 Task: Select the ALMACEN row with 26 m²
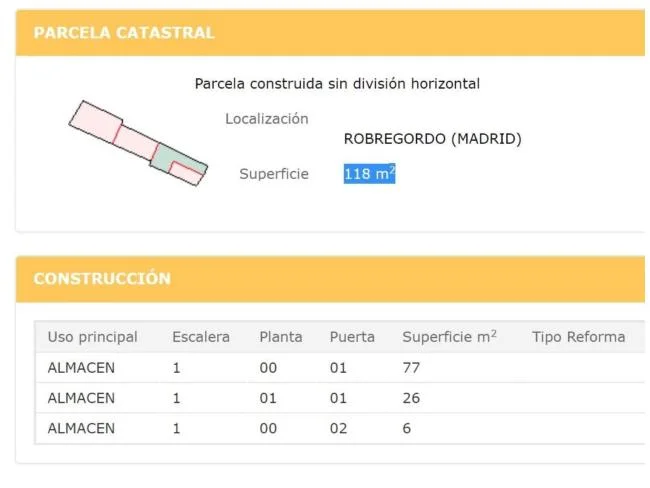340,398
